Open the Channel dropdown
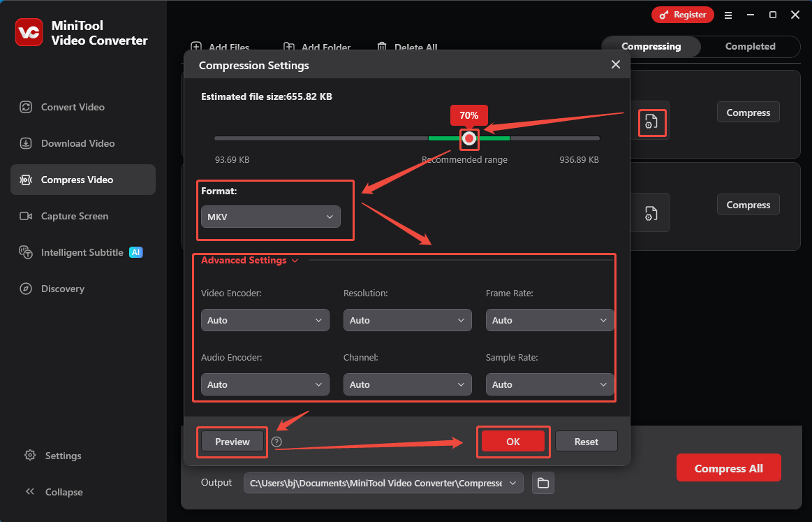 [x=407, y=384]
